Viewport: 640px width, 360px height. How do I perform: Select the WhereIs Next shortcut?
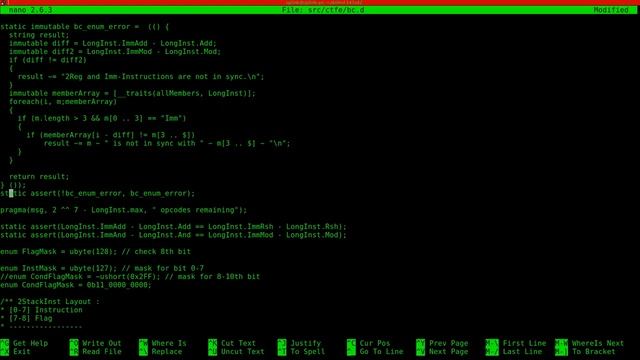pos(598,343)
